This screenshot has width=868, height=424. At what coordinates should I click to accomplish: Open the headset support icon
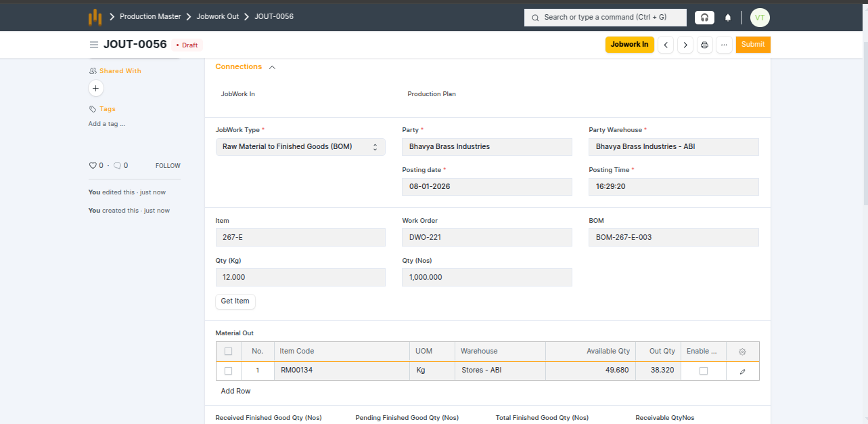coord(704,18)
